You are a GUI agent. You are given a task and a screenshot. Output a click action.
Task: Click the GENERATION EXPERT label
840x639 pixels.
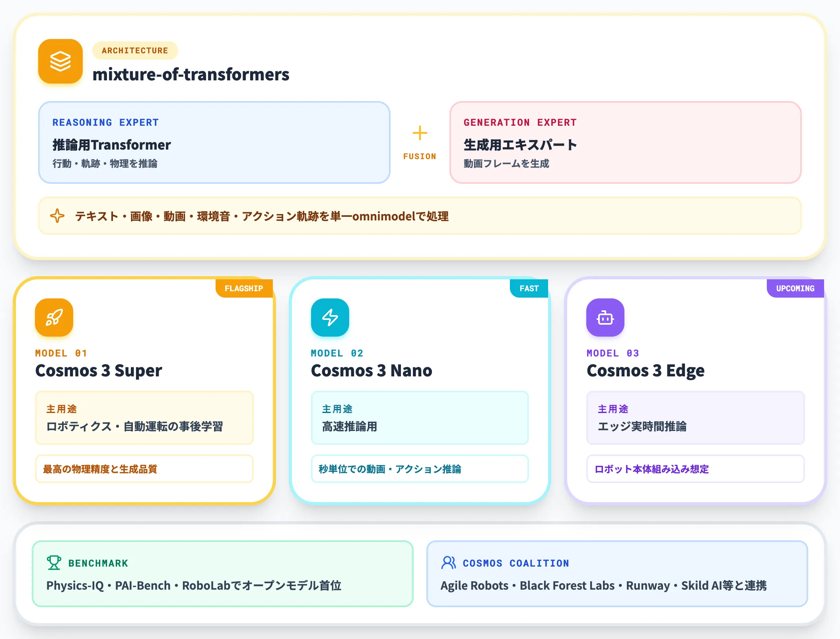[x=520, y=123]
